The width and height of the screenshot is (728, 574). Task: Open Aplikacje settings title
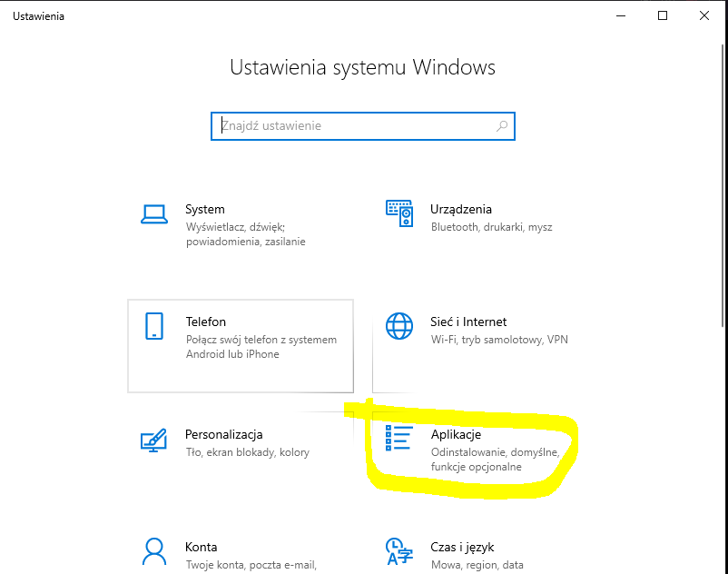click(456, 435)
